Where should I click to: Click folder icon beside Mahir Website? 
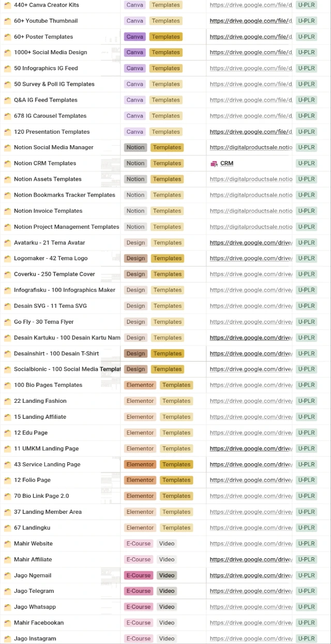click(x=7, y=544)
